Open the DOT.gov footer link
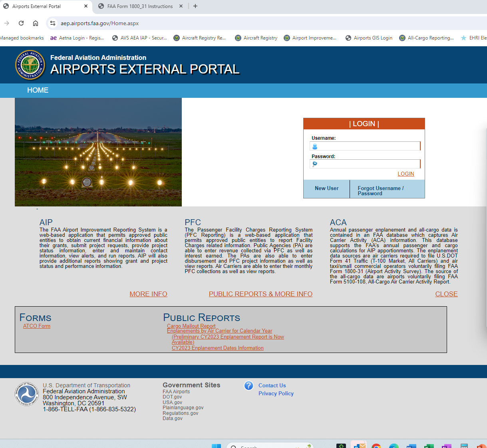487x448 pixels. click(x=172, y=397)
